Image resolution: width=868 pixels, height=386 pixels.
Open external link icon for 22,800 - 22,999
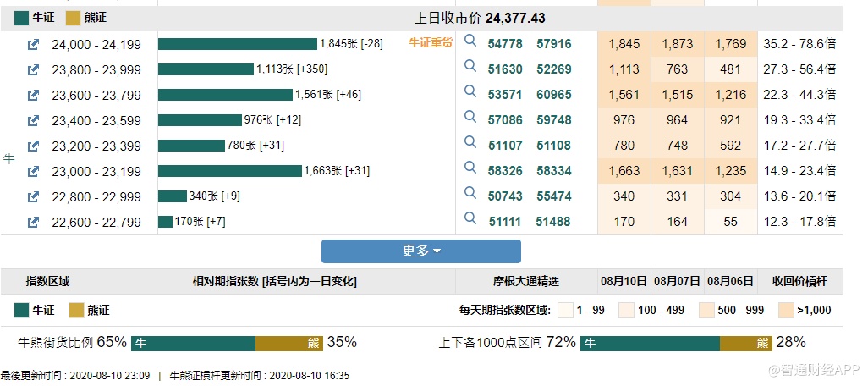pyautogui.click(x=33, y=196)
